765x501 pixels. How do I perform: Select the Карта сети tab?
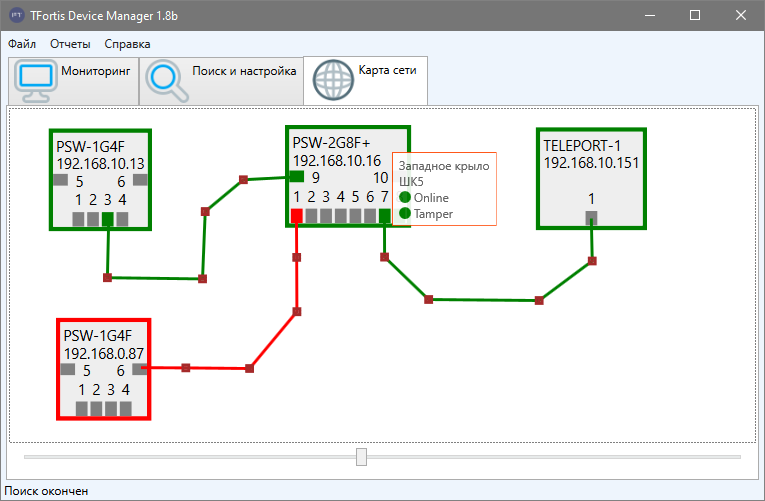(x=365, y=80)
